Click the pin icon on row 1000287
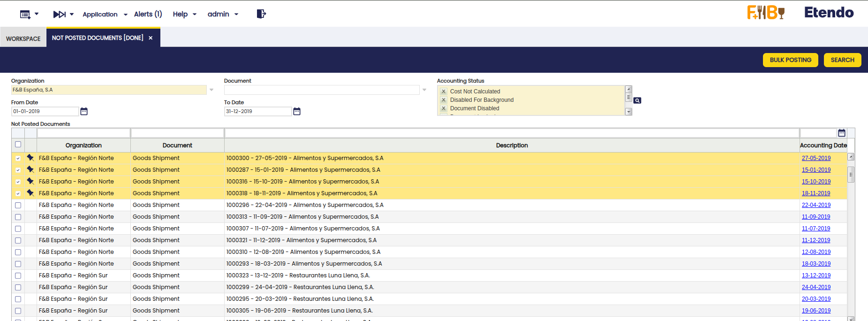The width and height of the screenshot is (868, 321). (x=30, y=169)
